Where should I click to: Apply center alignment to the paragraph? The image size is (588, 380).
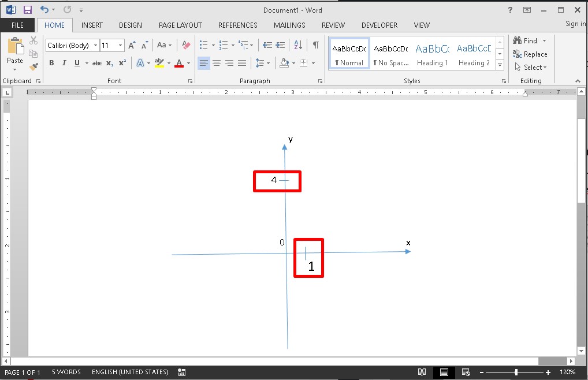pos(217,63)
